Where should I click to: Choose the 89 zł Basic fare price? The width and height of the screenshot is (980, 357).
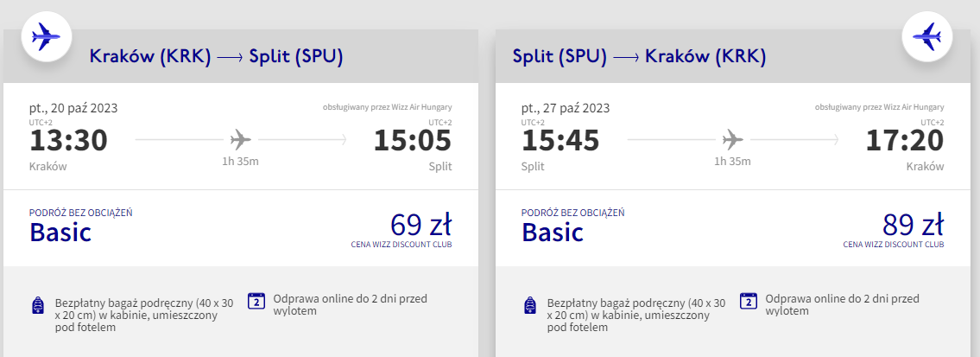click(913, 225)
